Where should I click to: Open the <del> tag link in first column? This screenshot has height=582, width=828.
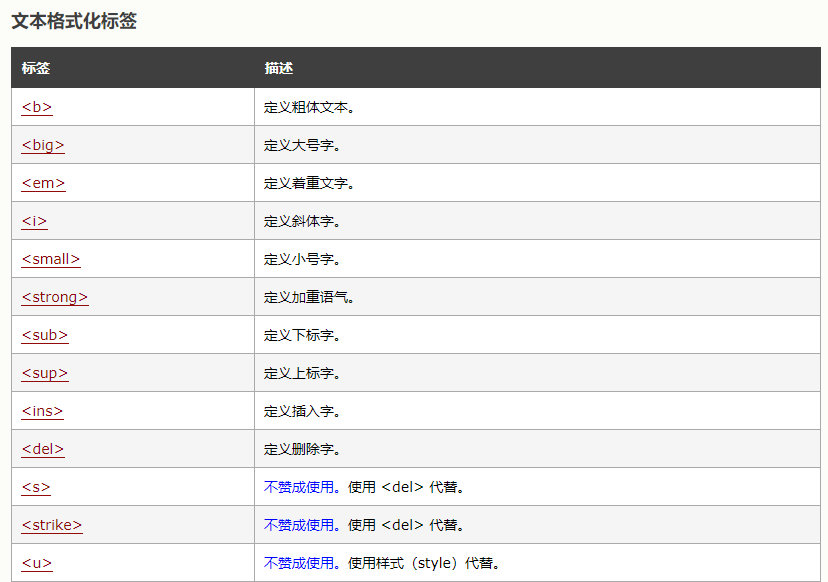(43, 449)
